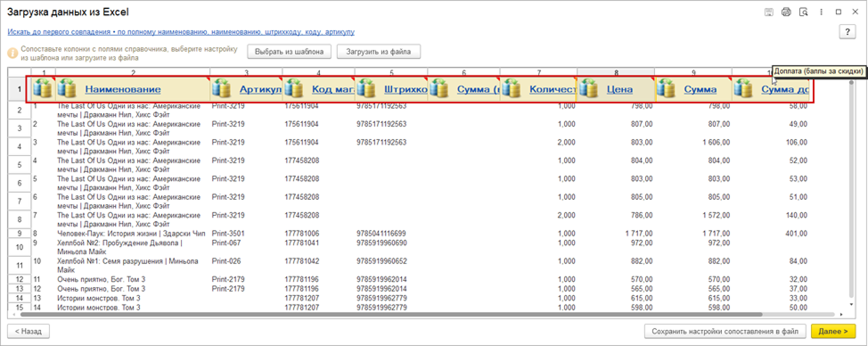Click Выбрать из шаблона button

[x=289, y=52]
